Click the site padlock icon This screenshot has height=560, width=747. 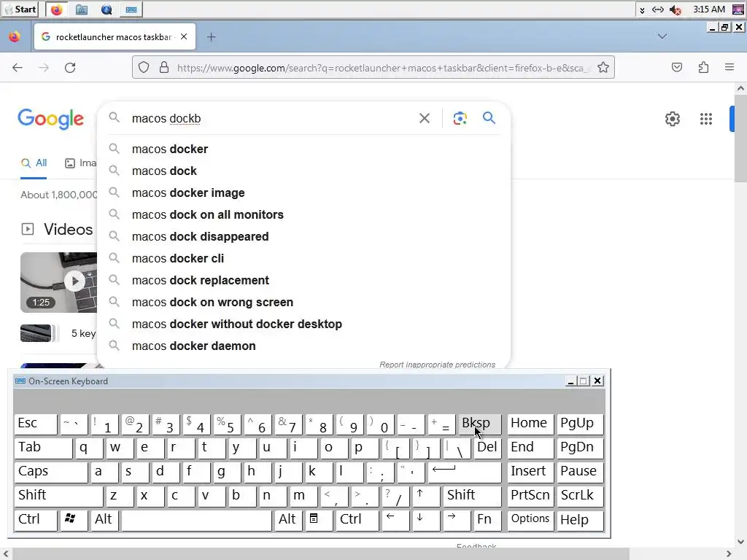point(164,68)
